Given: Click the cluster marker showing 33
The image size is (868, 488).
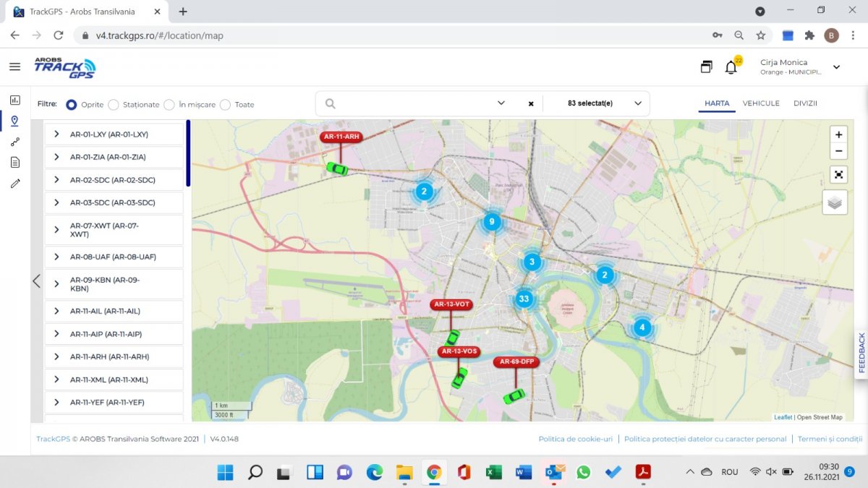Looking at the screenshot, I should coord(524,299).
